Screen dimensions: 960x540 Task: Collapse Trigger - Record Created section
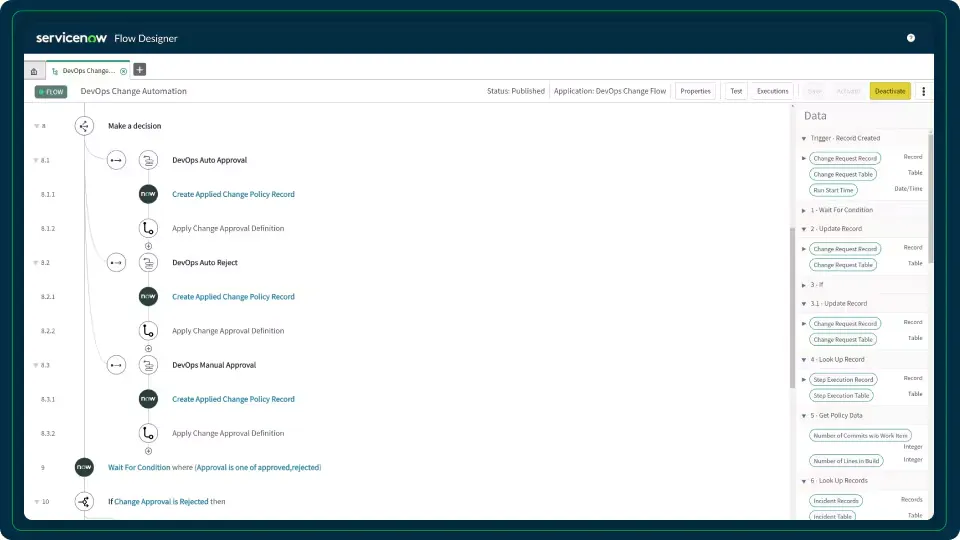(804, 138)
